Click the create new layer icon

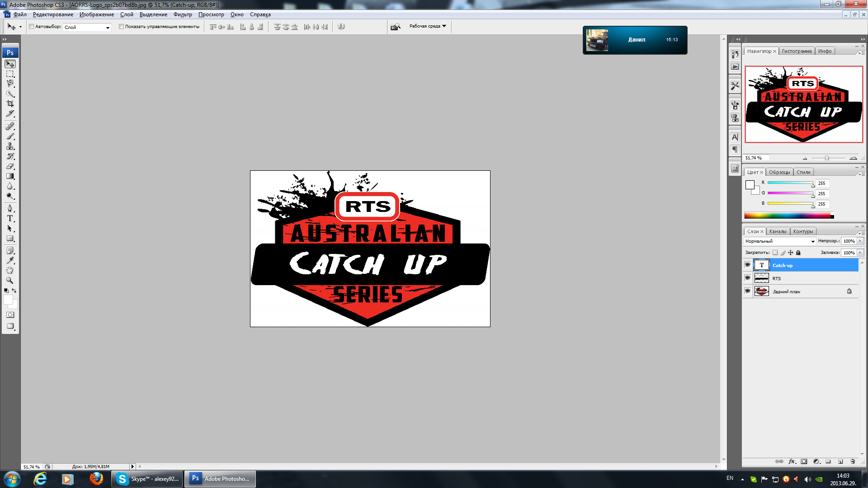pos(840,461)
